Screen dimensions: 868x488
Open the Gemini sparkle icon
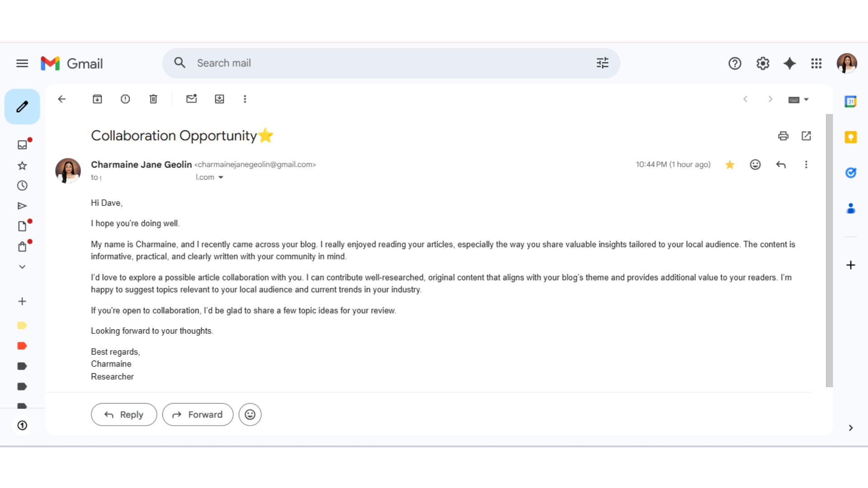click(x=789, y=63)
